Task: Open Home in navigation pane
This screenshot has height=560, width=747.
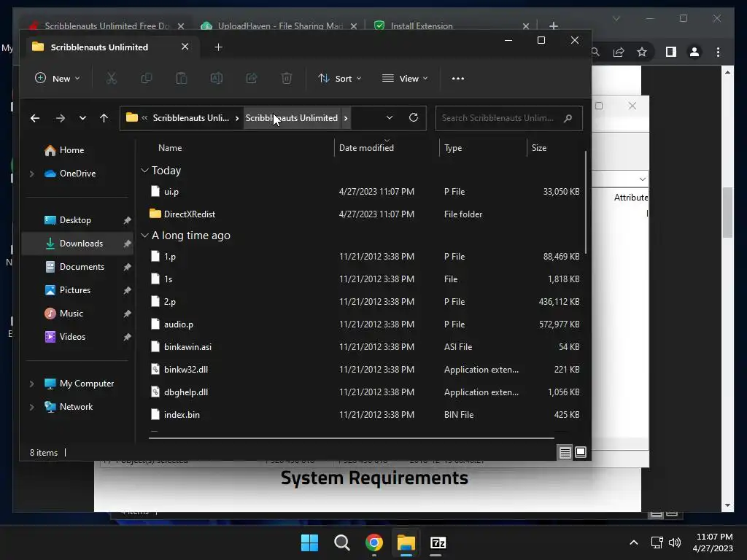Action: [79, 150]
